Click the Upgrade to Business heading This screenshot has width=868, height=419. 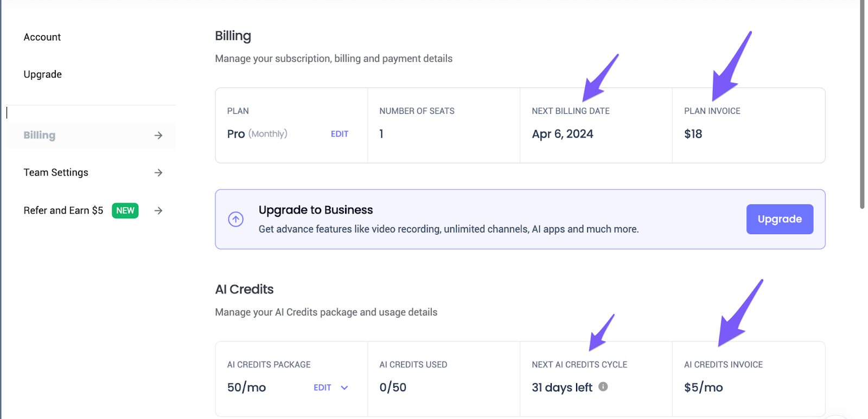316,210
